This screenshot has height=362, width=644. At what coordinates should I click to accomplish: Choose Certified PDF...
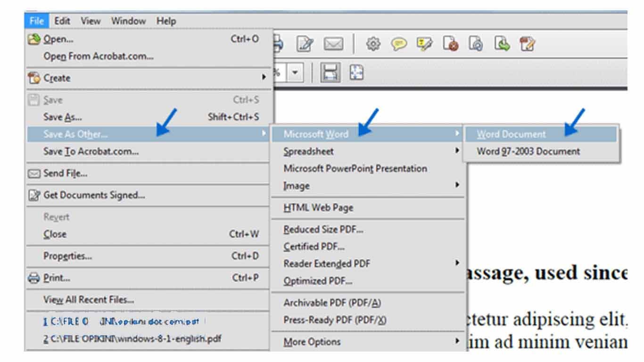click(369, 247)
